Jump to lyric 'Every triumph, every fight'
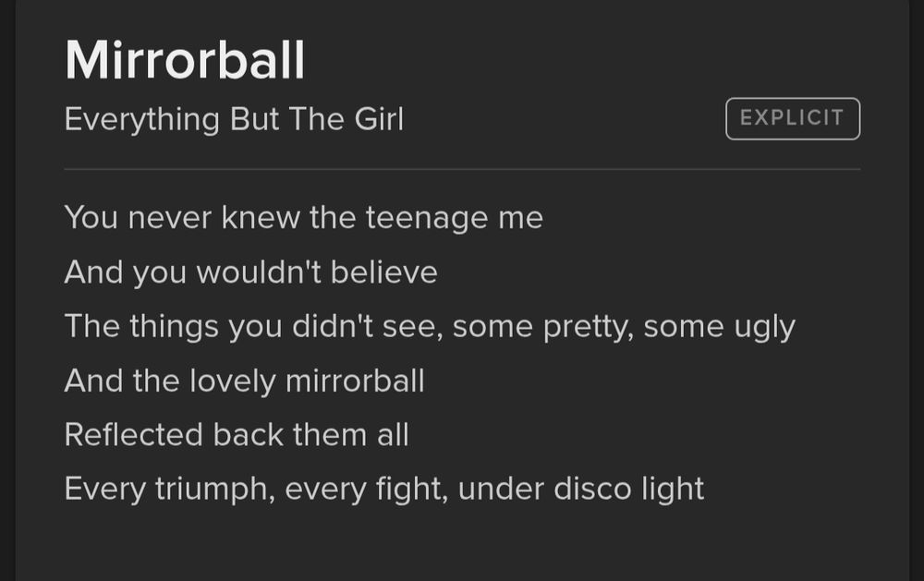The width and height of the screenshot is (924, 581). pos(384,489)
